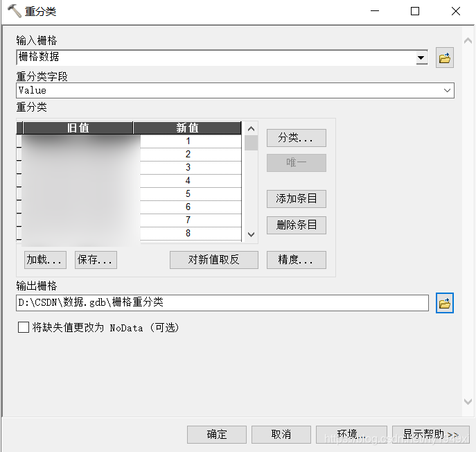Viewport: 476px width, 452px height.
Task: Minimize the 重分类 window
Action: (375, 11)
